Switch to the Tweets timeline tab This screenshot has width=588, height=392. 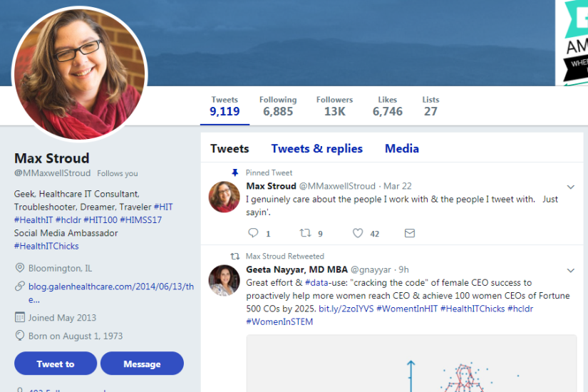tap(229, 148)
